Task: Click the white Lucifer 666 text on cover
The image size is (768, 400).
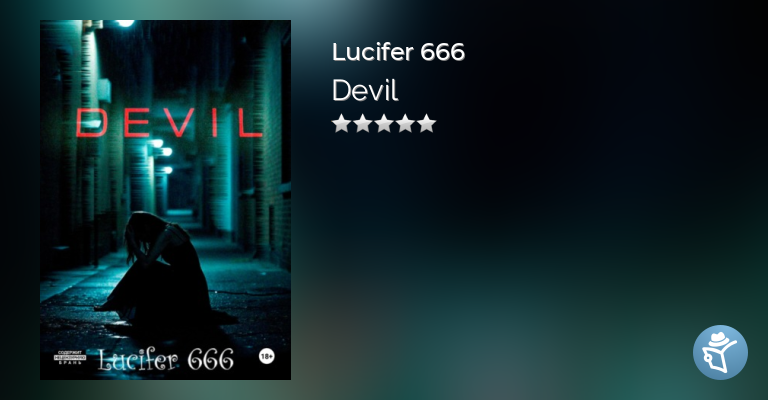Action: point(166,359)
